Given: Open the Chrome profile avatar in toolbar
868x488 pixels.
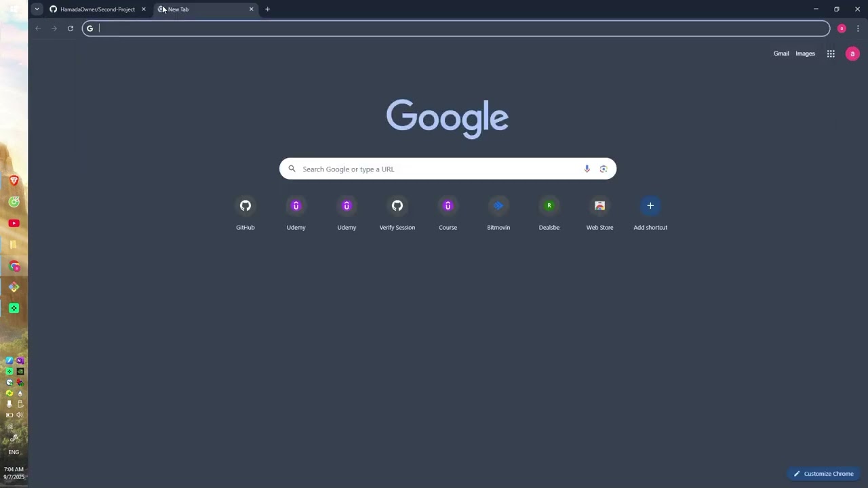Looking at the screenshot, I should 842,28.
